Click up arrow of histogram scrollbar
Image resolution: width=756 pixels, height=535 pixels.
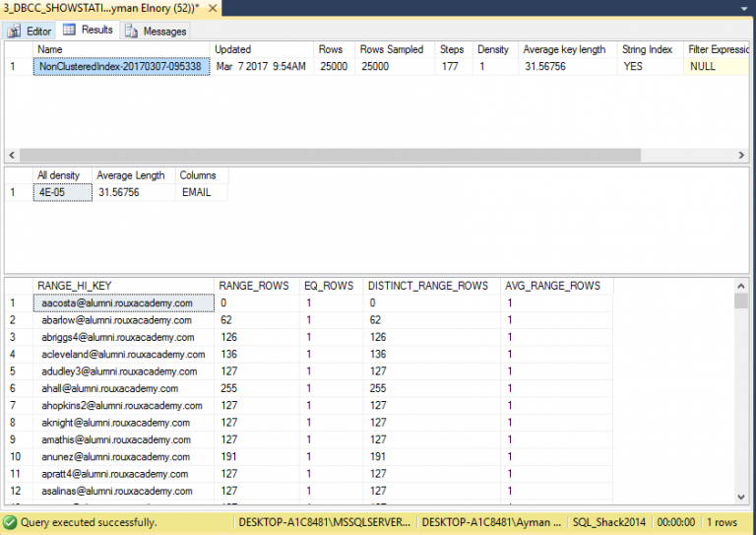[x=741, y=286]
